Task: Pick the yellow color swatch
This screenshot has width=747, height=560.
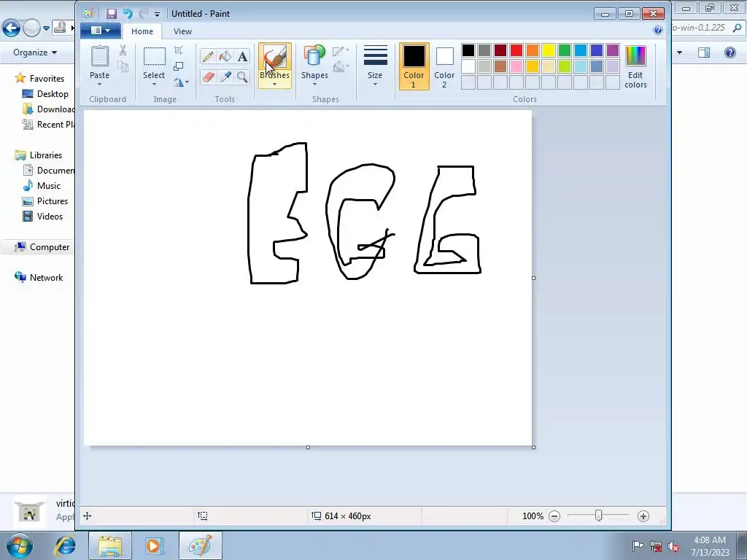Action: (x=549, y=50)
